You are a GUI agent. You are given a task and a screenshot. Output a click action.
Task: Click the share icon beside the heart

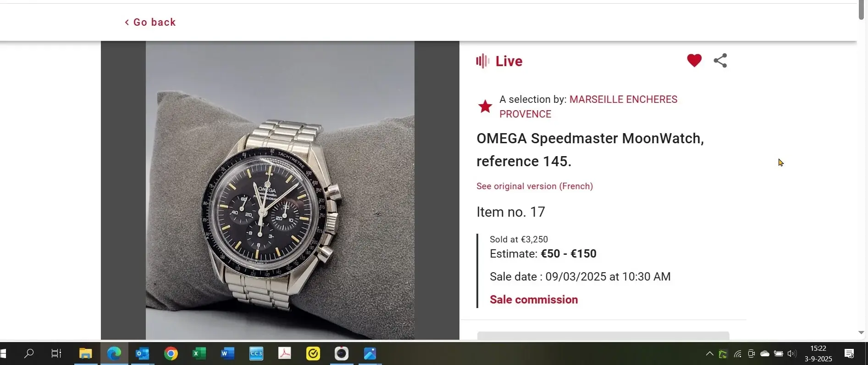tap(720, 61)
